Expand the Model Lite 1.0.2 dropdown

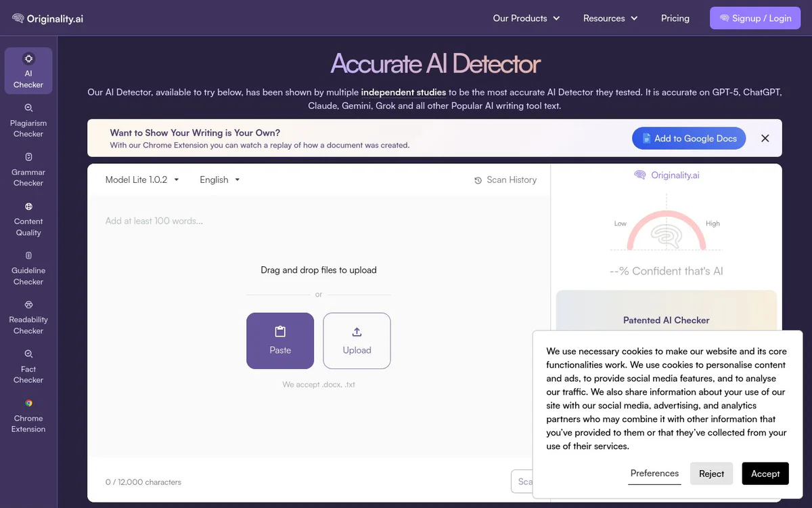coord(142,179)
